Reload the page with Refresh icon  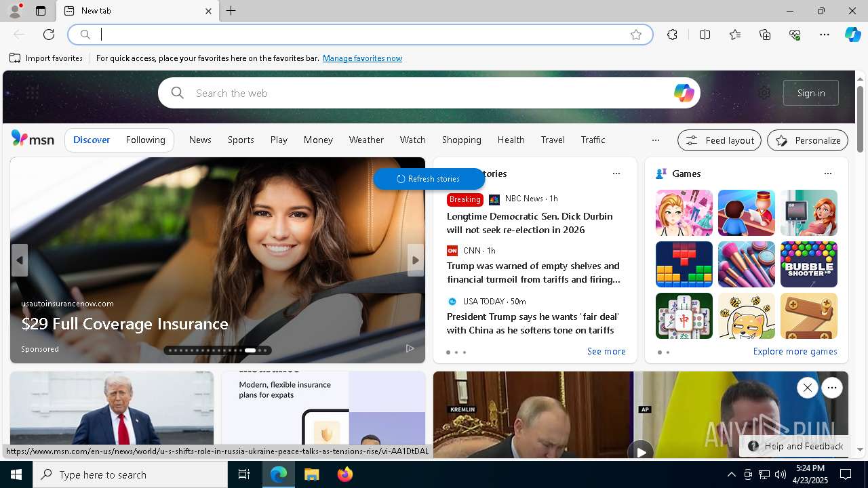click(49, 35)
